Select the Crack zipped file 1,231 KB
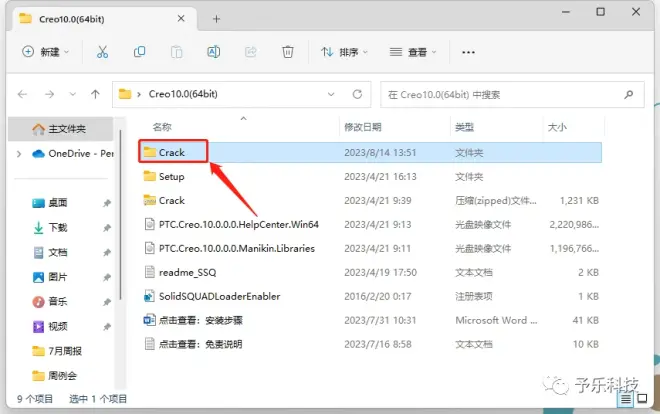Viewport: 660px width, 414px height. pyautogui.click(x=370, y=201)
